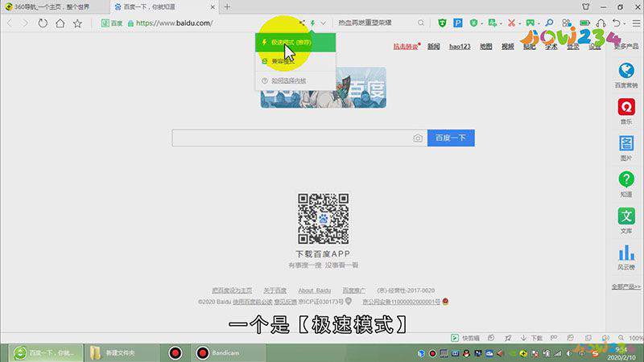The width and height of the screenshot is (644, 362).
Task: Expand the address bar dropdown arrow
Action: (x=324, y=23)
